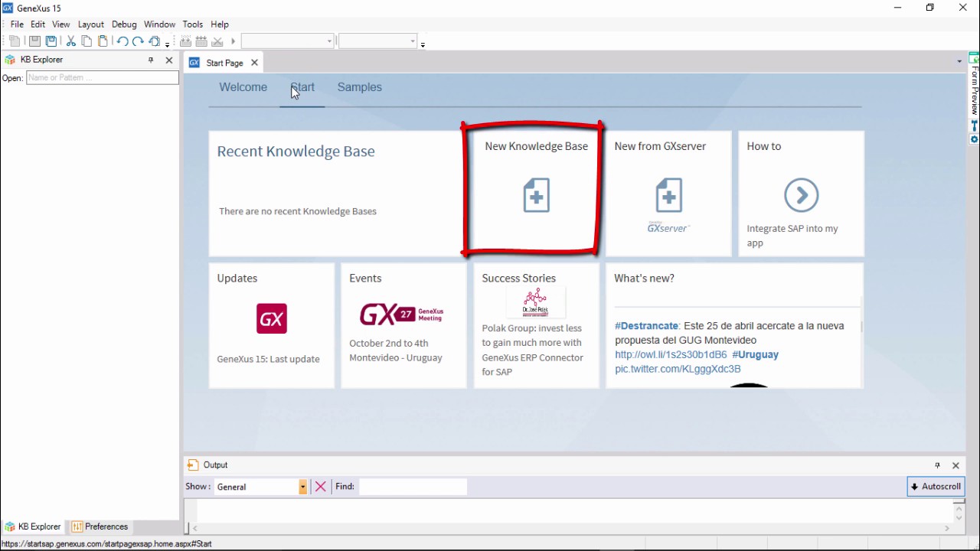Close the Output panel
Screen dimensions: 980x551
pyautogui.click(x=955, y=465)
